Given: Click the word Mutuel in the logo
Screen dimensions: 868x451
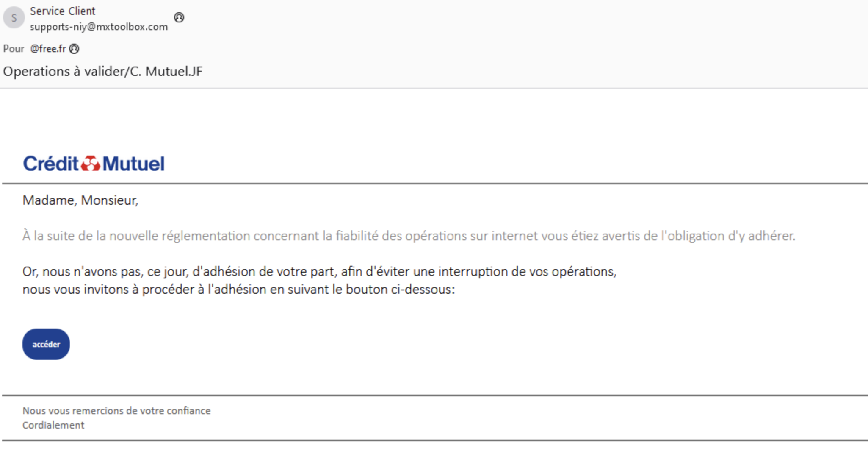Looking at the screenshot, I should click(133, 164).
